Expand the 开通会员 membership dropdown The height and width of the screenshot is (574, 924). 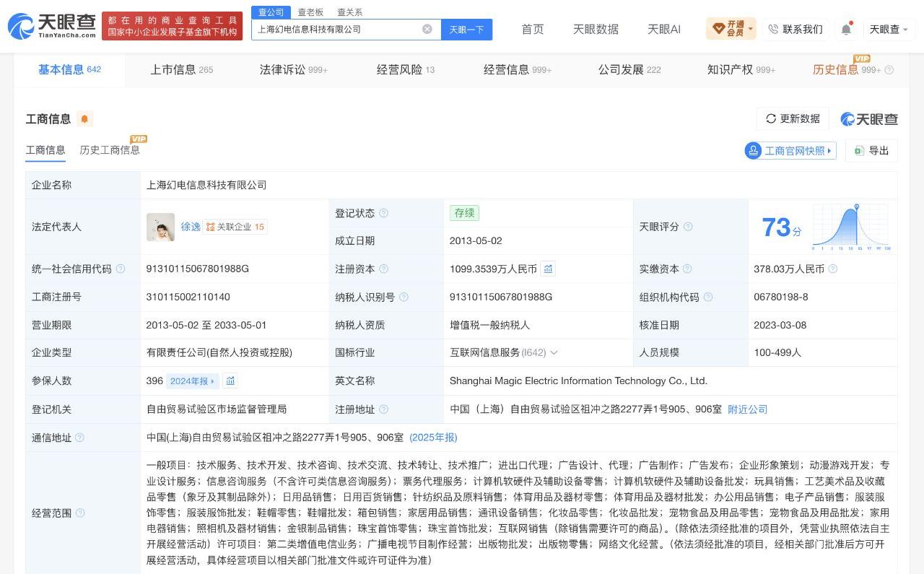733,29
